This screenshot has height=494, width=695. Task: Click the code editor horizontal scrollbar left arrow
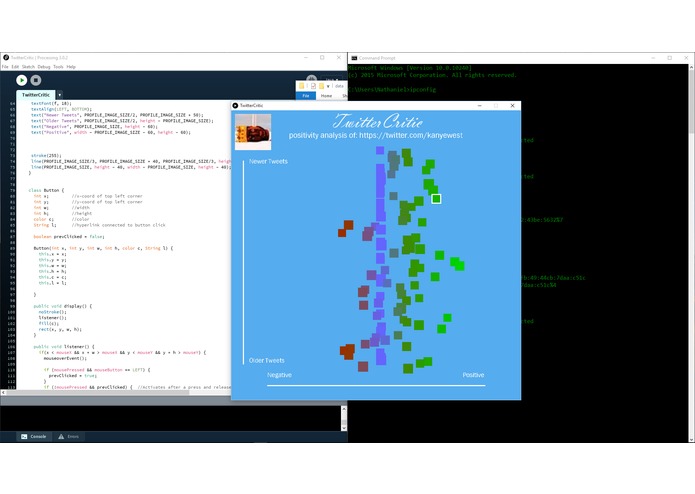[x=3, y=393]
